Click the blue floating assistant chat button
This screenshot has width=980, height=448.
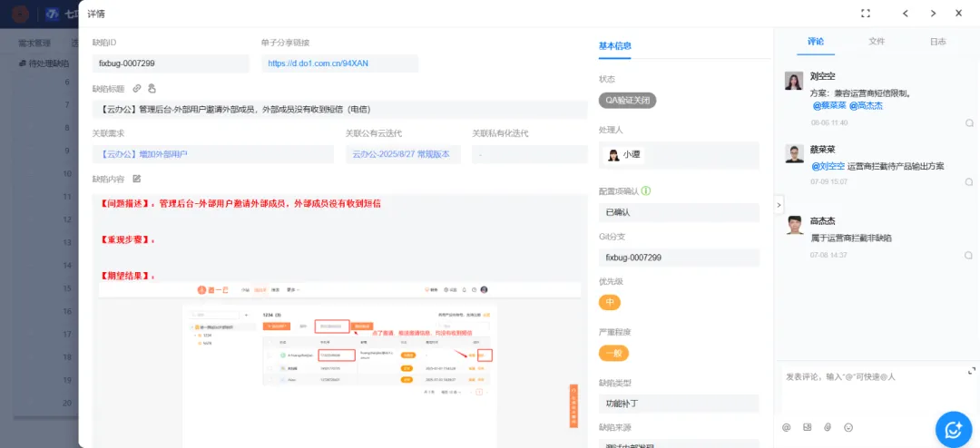tap(954, 429)
